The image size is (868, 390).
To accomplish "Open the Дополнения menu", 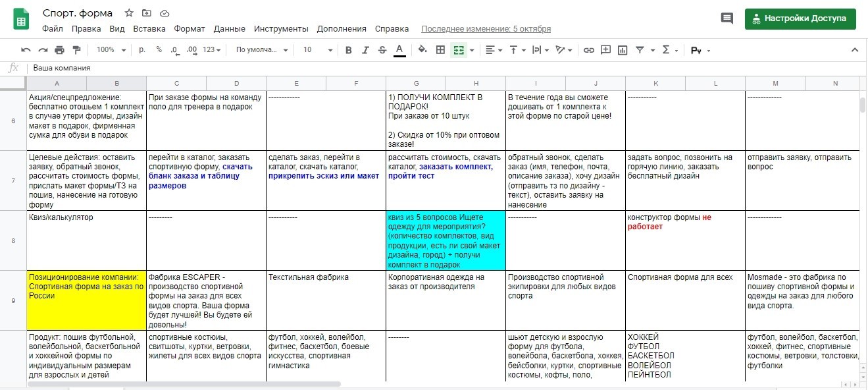I will click(x=342, y=29).
